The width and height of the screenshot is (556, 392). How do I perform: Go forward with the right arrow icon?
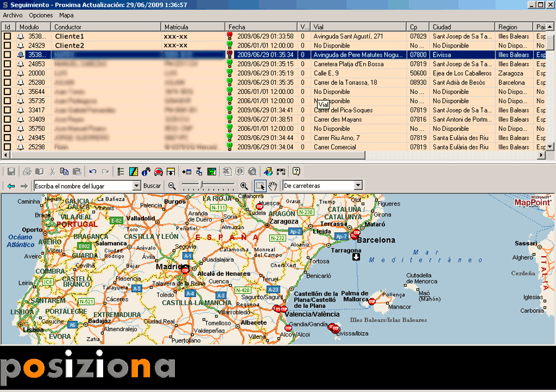[x=23, y=186]
